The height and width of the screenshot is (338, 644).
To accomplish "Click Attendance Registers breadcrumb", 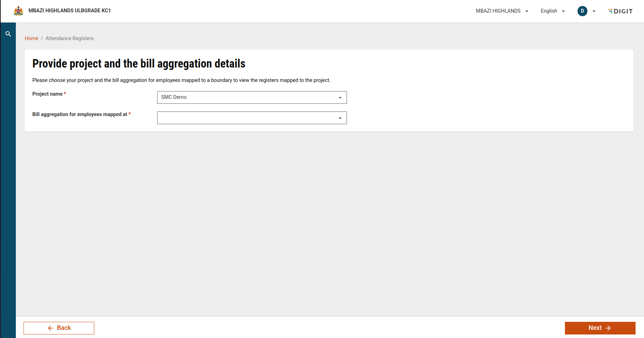I will click(70, 38).
